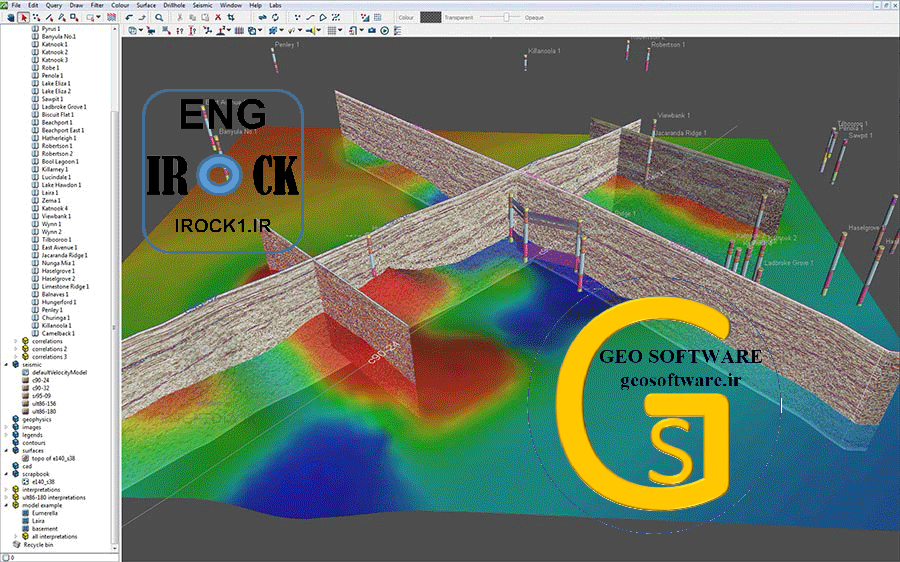Expand the ult86-180 interpretations folder
The image size is (900, 562).
point(6,498)
